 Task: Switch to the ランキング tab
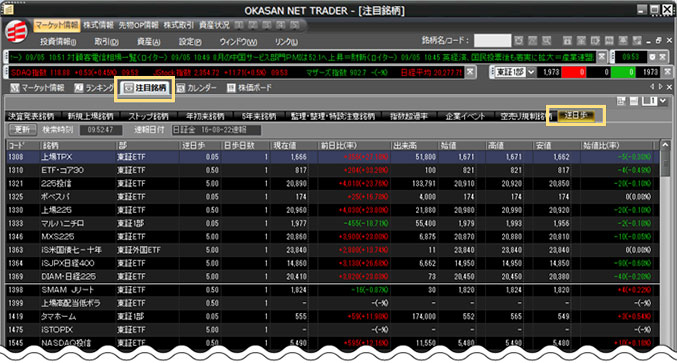pyautogui.click(x=94, y=88)
